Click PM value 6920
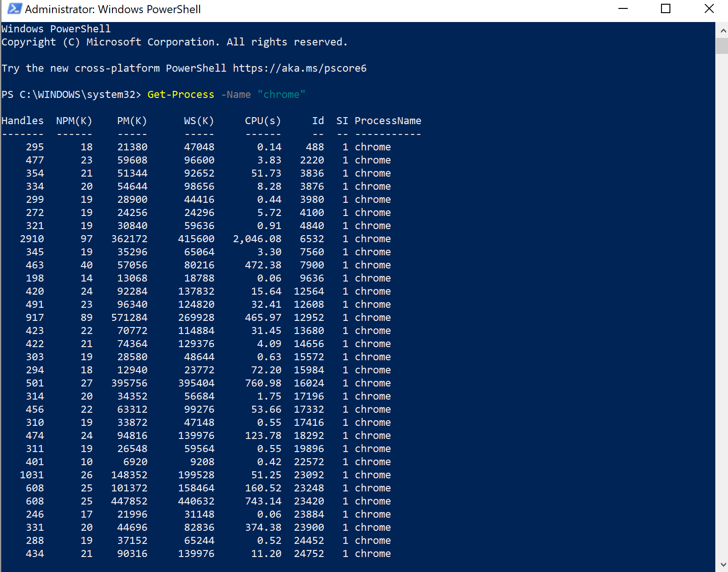The width and height of the screenshot is (728, 572). click(x=135, y=462)
